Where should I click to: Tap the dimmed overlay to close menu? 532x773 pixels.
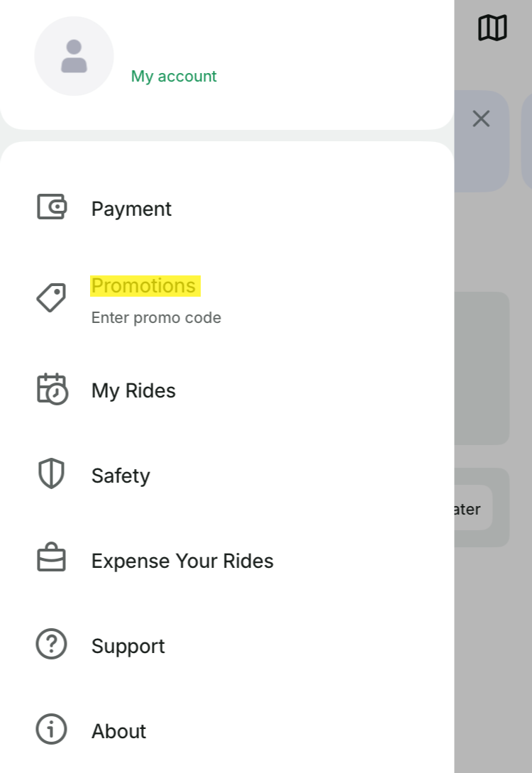point(493,639)
